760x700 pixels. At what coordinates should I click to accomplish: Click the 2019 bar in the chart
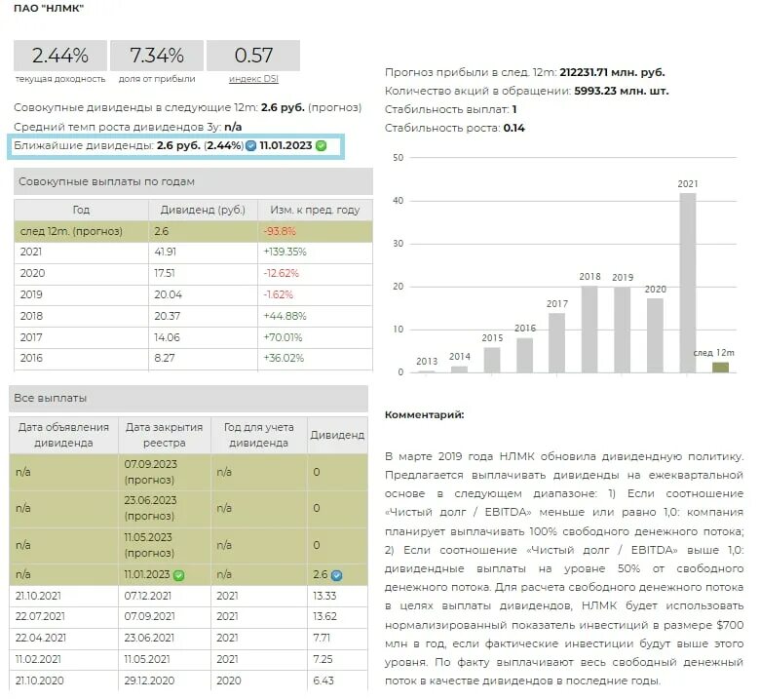point(623,330)
